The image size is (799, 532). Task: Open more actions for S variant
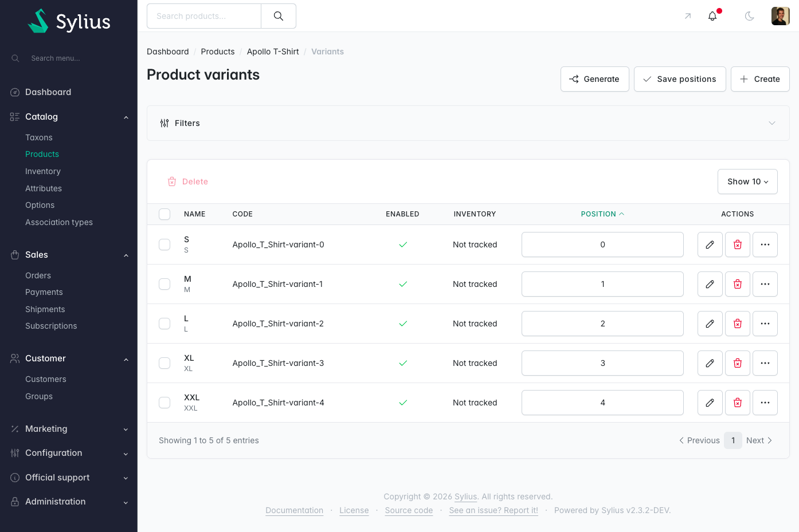[x=765, y=245]
